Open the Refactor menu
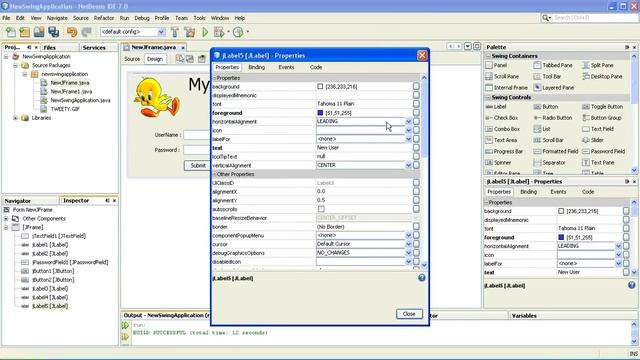The width and height of the screenshot is (640, 360). click(104, 18)
